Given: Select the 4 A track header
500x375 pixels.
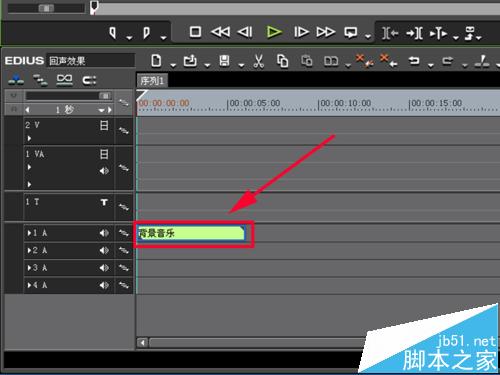Looking at the screenshot, I should (x=68, y=285).
